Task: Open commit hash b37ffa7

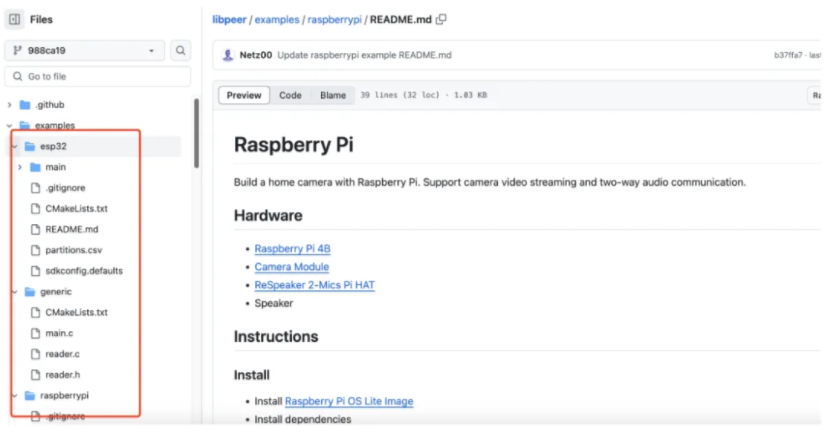Action: tap(788, 55)
